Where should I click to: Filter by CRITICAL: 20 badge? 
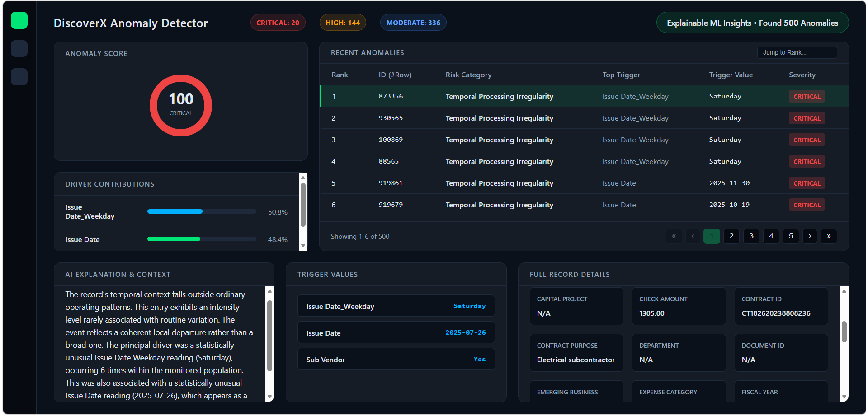point(278,23)
